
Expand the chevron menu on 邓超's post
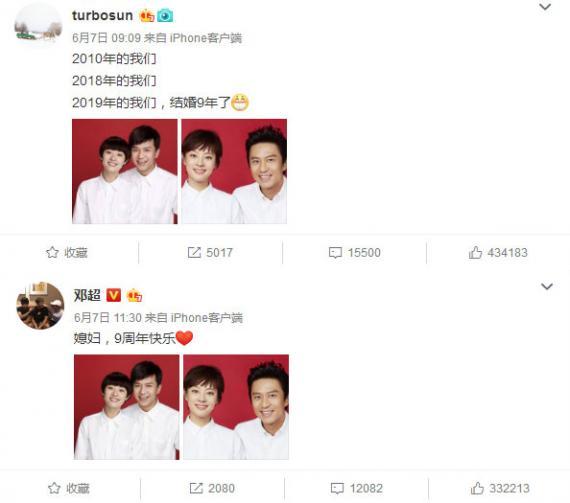(547, 286)
